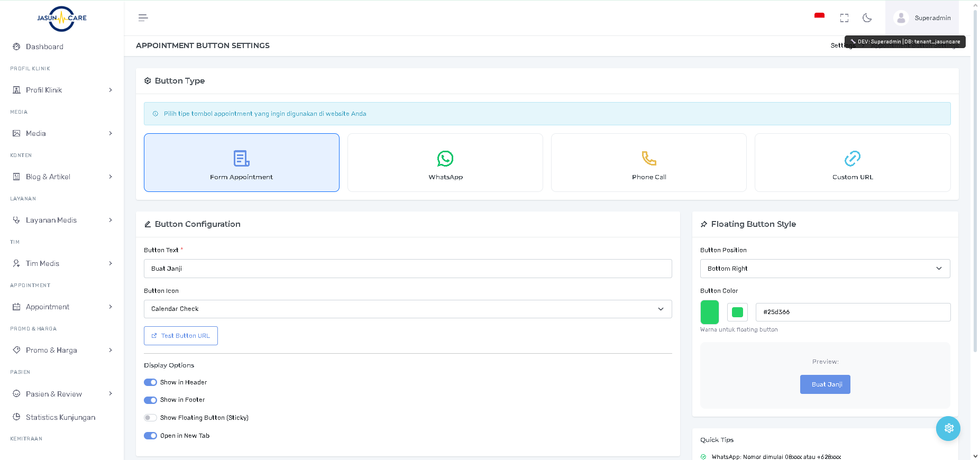
Task: Click the Buat Janji preview button
Action: pos(825,384)
